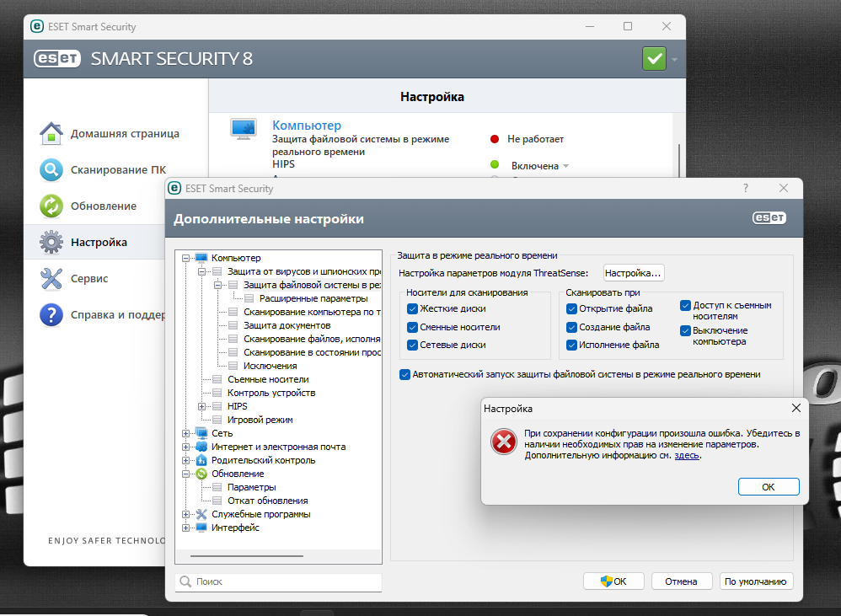Click the Компьютер monitor icon in Настройка
Image resolution: width=841 pixels, height=616 pixels.
(x=244, y=128)
